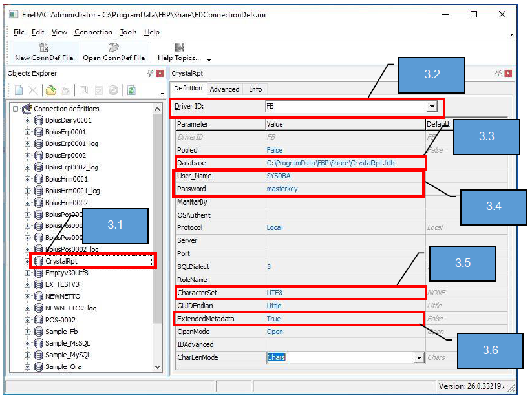532x400 pixels.
Task: Select the Sample_MySQL database icon
Action: click(x=39, y=355)
